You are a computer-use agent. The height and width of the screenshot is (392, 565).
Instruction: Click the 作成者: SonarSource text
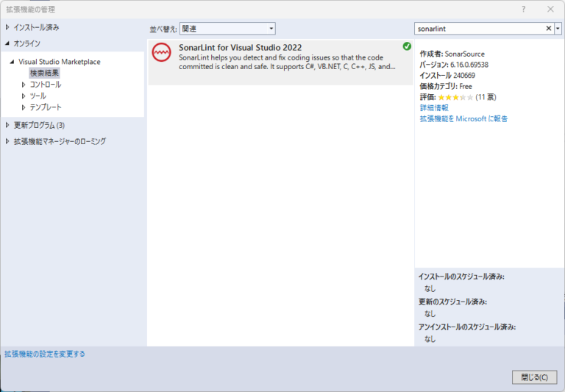tap(452, 54)
